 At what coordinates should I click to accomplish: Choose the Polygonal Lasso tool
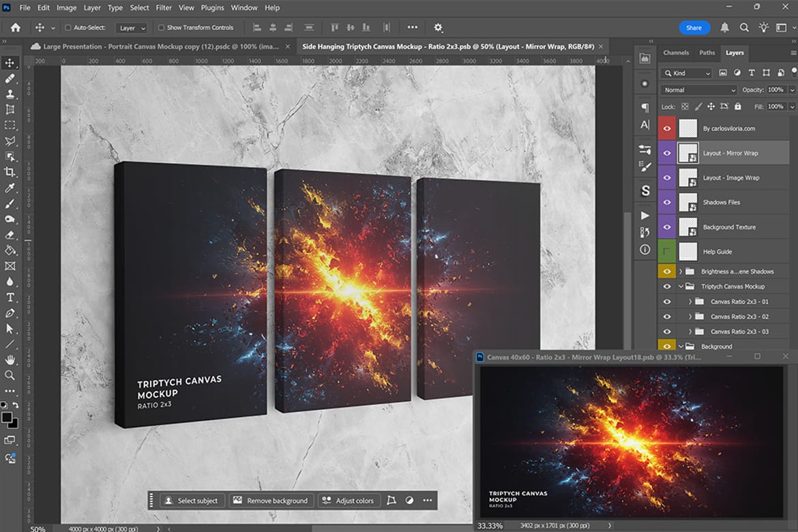coord(10,141)
